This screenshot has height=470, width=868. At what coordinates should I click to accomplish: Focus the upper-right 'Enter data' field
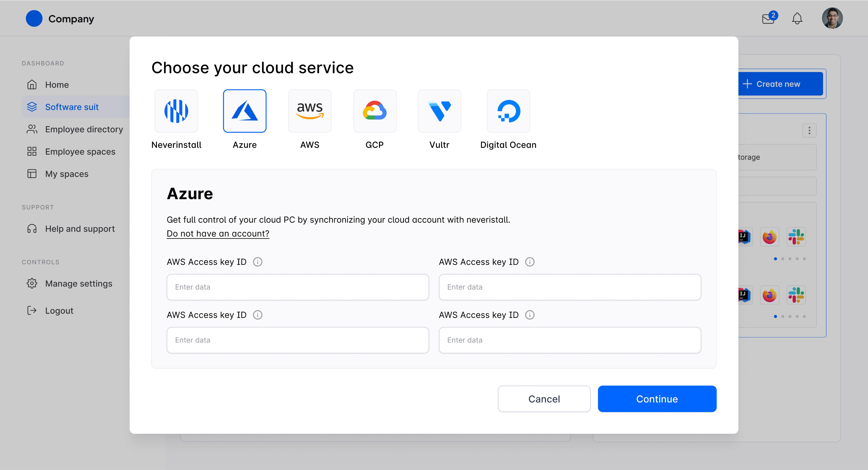point(570,287)
